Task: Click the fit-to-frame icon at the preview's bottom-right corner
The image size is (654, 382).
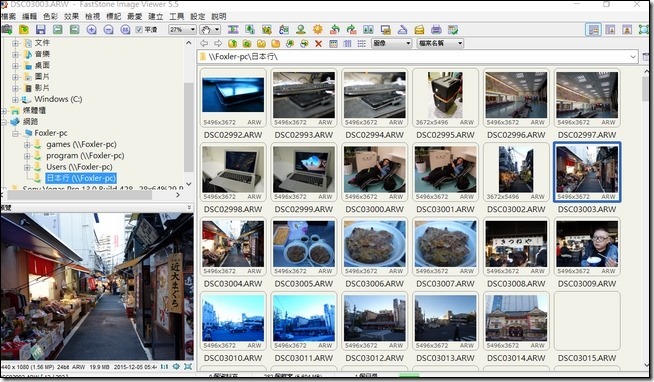Action: pos(188,367)
